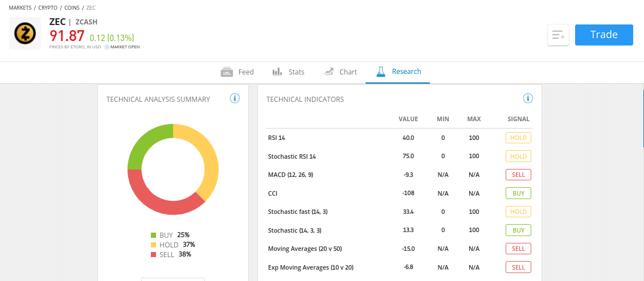Screen dimensions: 644x281
Task: Click the MACD value -9.3
Action: 408,175
